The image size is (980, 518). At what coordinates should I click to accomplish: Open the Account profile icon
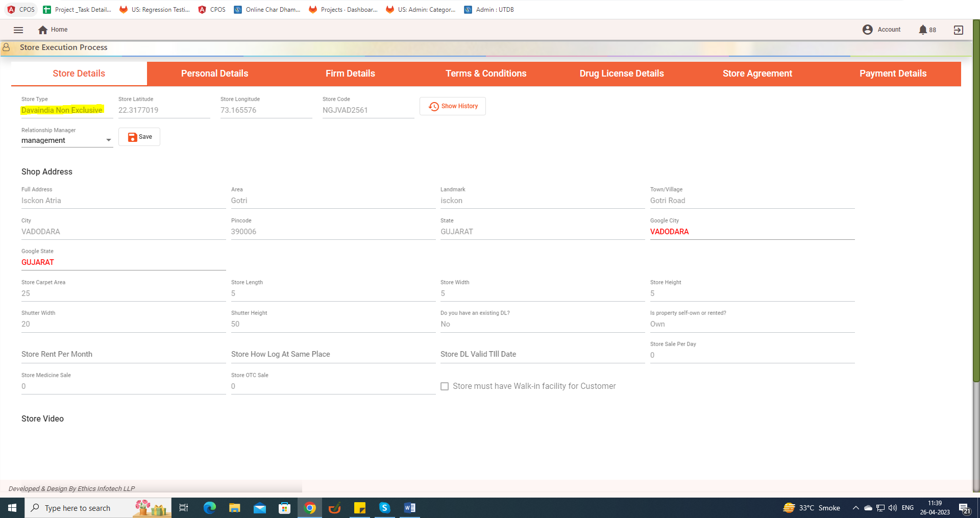(867, 30)
